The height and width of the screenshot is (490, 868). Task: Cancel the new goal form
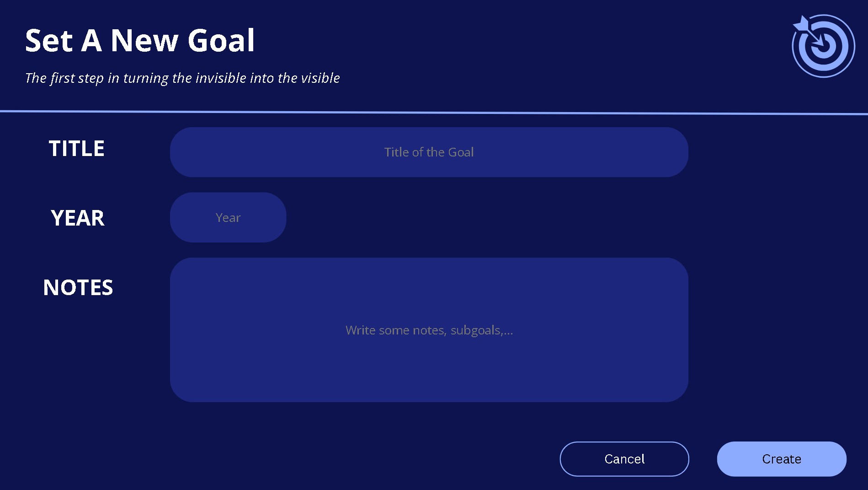[624, 459]
